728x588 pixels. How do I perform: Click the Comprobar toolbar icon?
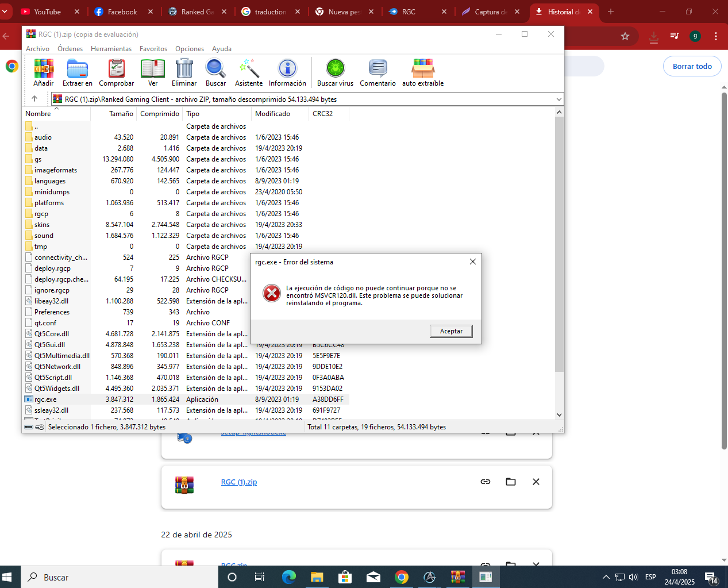point(117,72)
